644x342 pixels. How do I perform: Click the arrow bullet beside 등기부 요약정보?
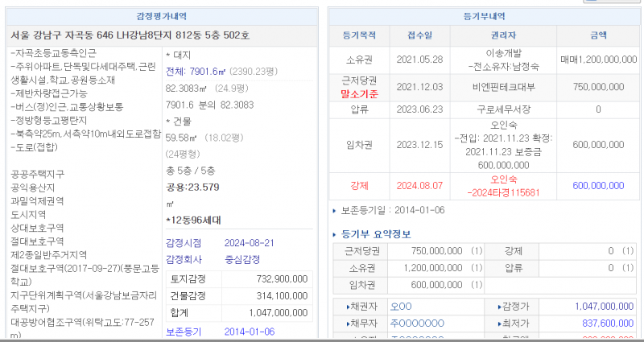(x=336, y=234)
